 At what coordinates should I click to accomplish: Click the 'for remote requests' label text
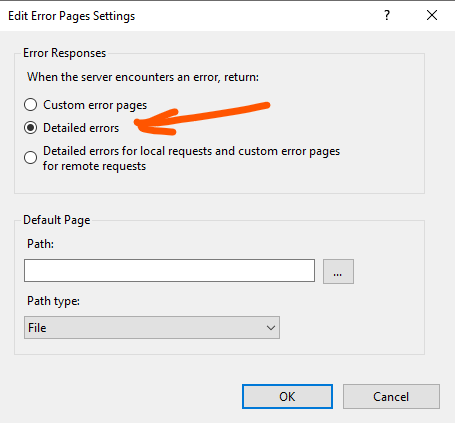point(94,166)
